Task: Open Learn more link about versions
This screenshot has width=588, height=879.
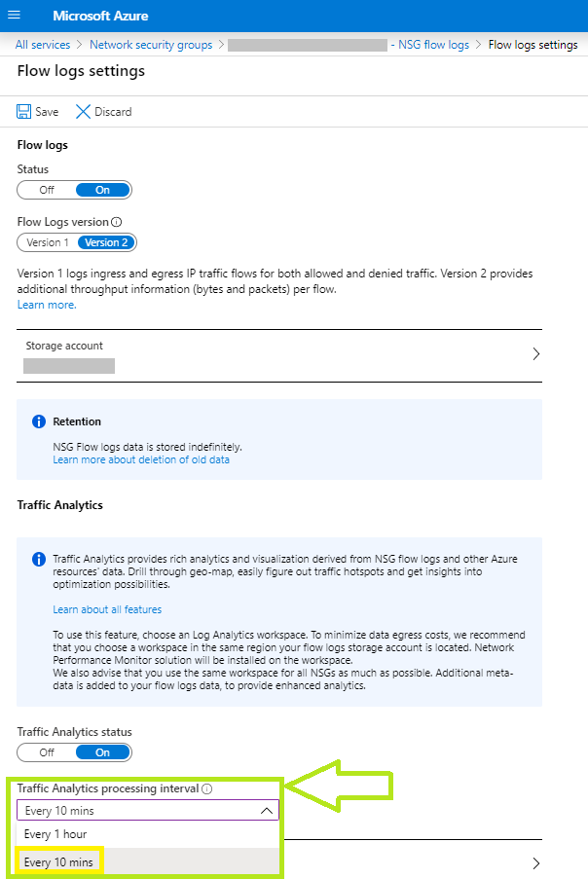Action: tap(47, 305)
